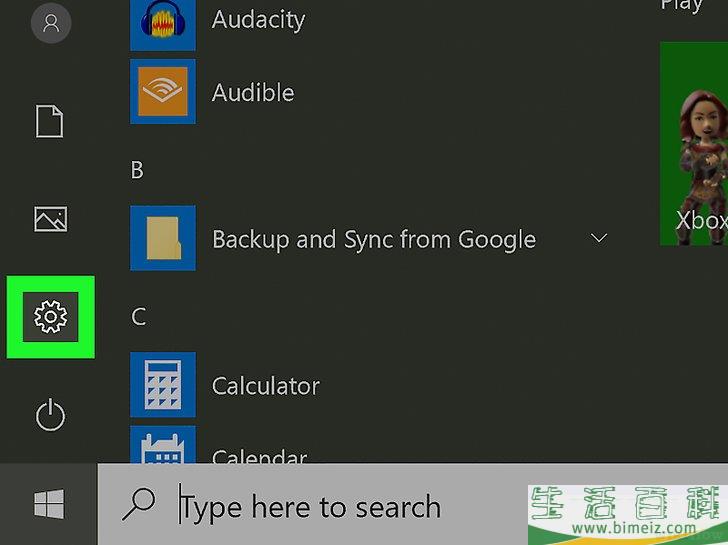The image size is (728, 545).
Task: Click the Power button icon
Action: (x=51, y=415)
